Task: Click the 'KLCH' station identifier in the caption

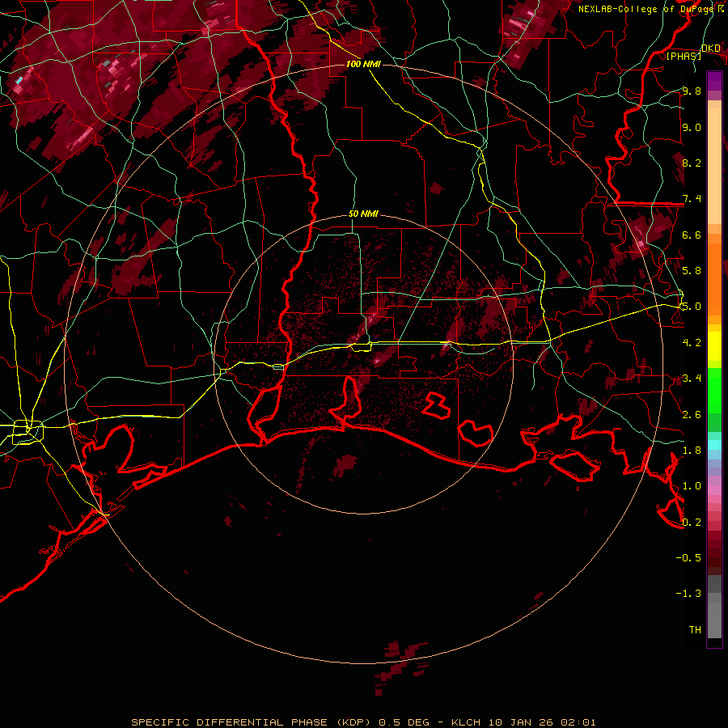Action: click(467, 722)
